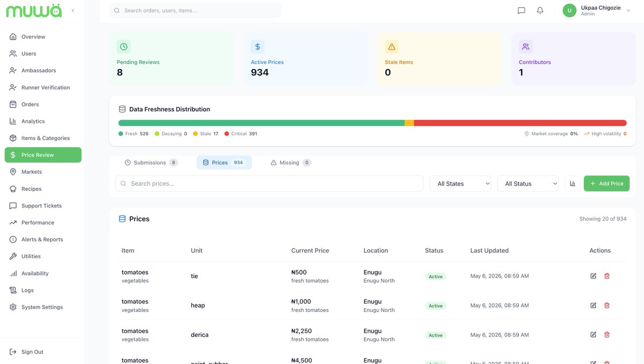Click the High volatility 0 indicator
644x364 pixels.
(x=605, y=134)
